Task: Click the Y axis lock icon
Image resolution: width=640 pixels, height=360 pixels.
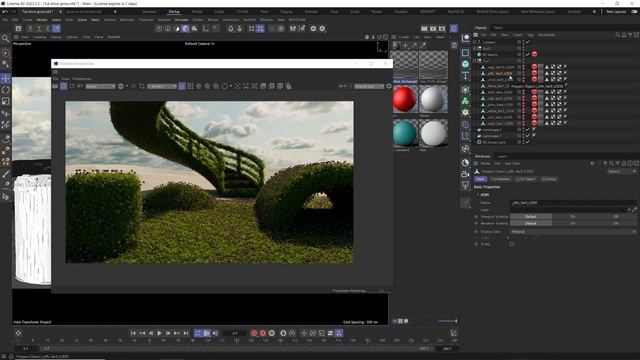Action: click(x=39, y=28)
